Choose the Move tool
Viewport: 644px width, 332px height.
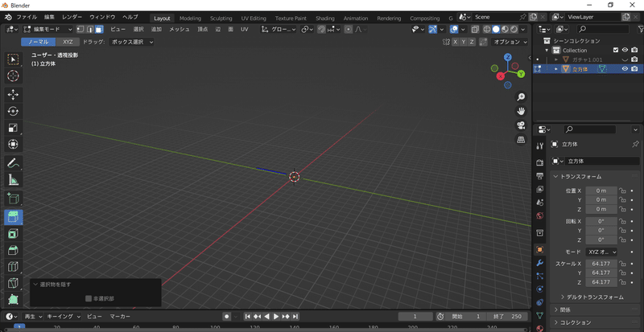point(13,95)
